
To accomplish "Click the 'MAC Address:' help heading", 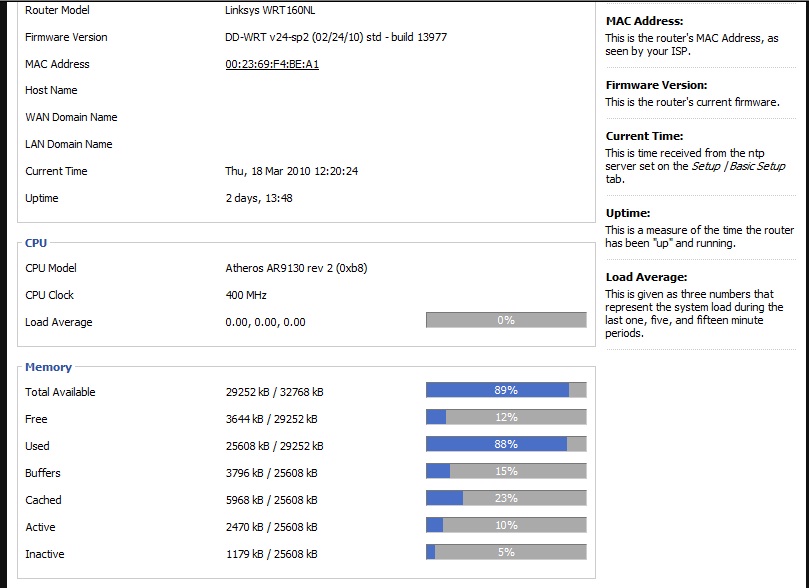I will pyautogui.click(x=644, y=21).
